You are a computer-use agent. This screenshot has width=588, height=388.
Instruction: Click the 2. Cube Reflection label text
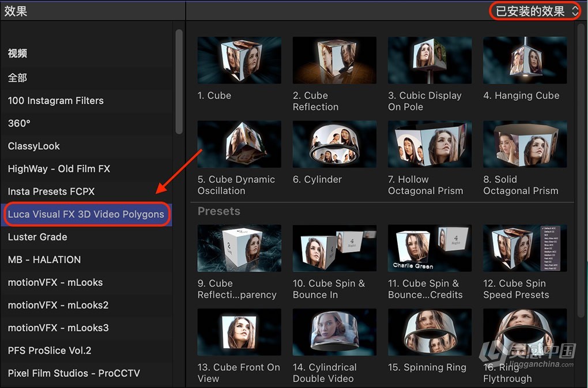[316, 101]
